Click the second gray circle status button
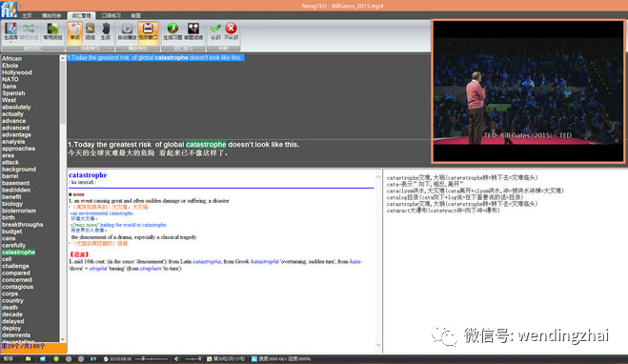The height and width of the screenshot is (364, 628). tap(81, 359)
